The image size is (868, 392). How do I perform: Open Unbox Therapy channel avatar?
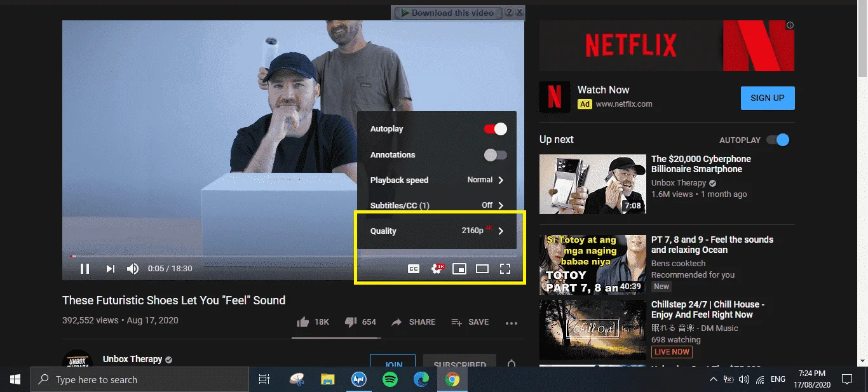78,359
